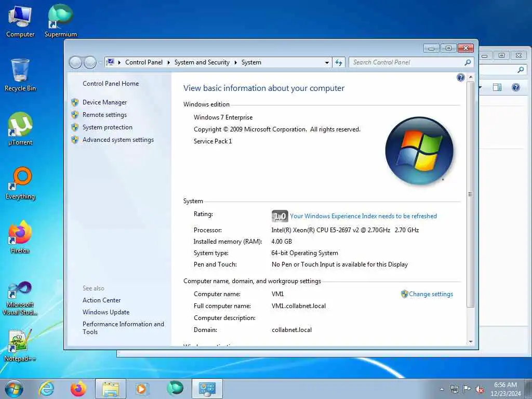Open Remote settings

(x=104, y=115)
